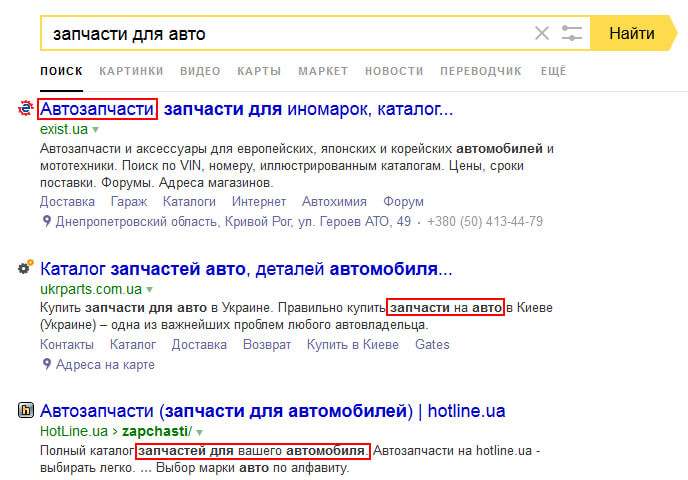Open ukrparts sitelink Доставка
This screenshot has width=688, height=480.
[x=199, y=344]
